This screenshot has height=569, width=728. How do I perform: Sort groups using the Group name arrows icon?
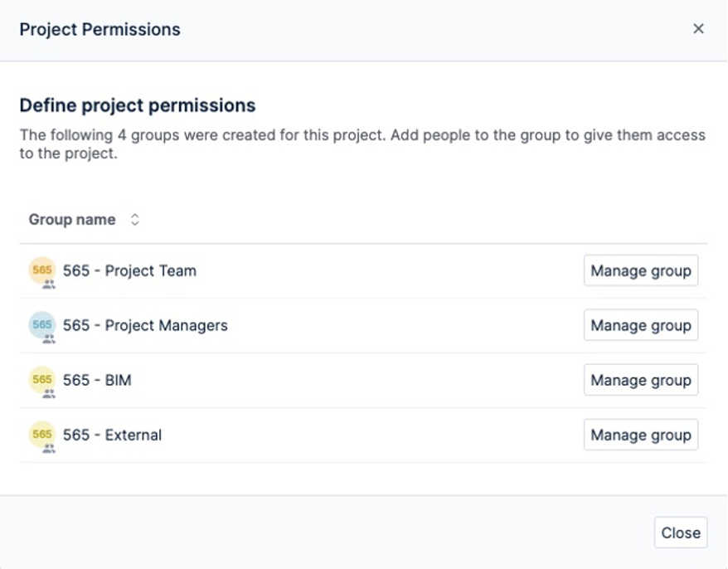pos(135,220)
